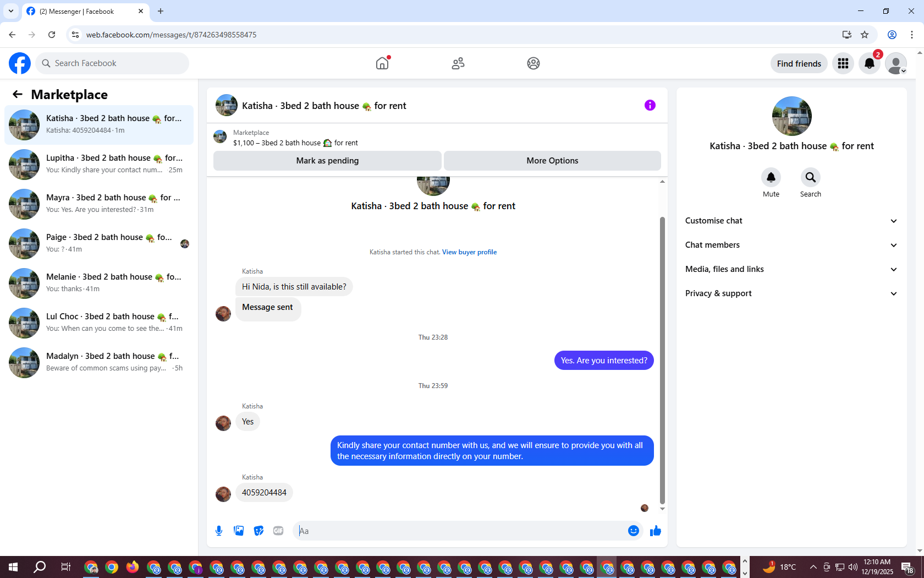Image resolution: width=924 pixels, height=578 pixels.
Task: Open the Mayra conversation
Action: (99, 204)
